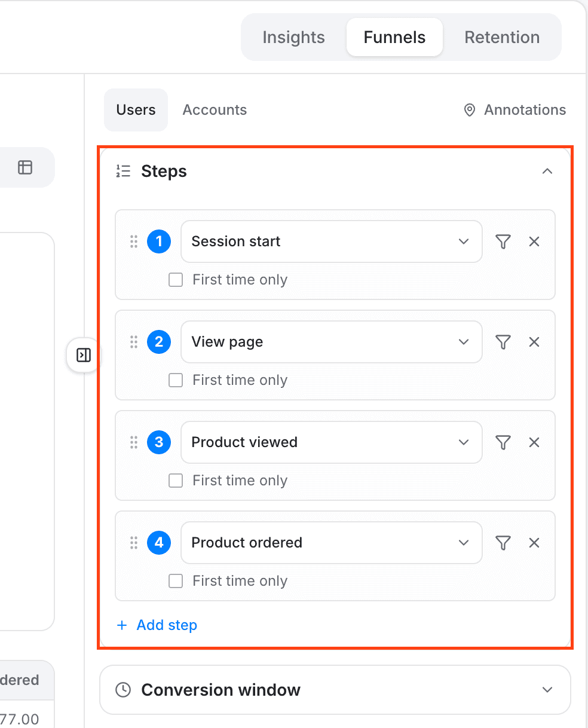The width and height of the screenshot is (588, 728).
Task: Click the drag handle of Product ordered step
Action: (134, 543)
